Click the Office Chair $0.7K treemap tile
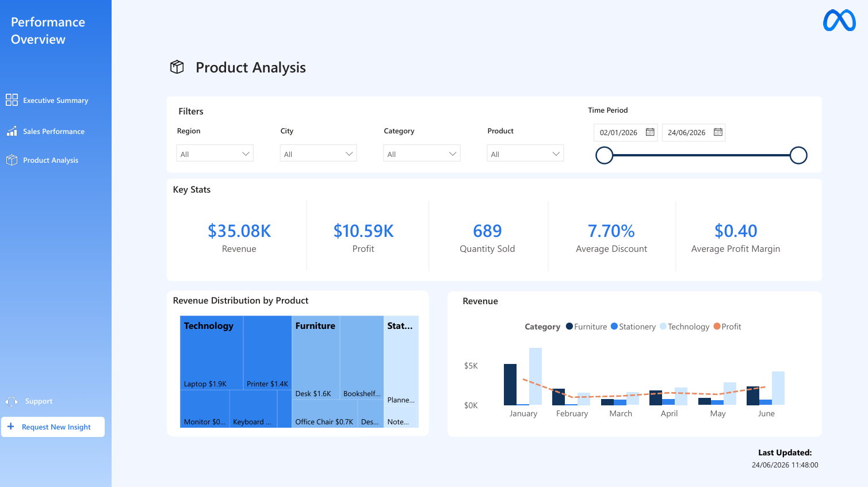868x487 pixels. click(x=325, y=414)
